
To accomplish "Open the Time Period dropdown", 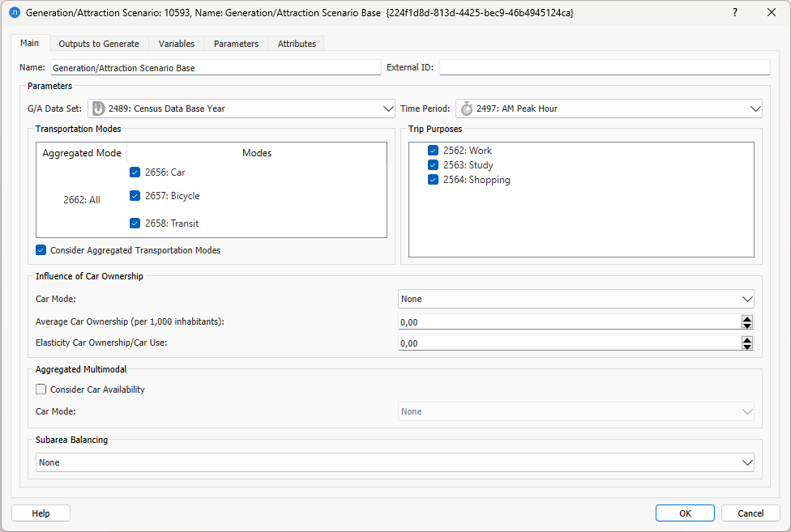I will tap(755, 108).
